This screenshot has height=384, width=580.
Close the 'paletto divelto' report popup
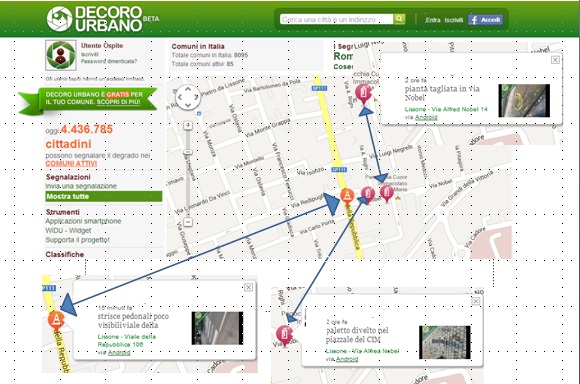point(476,301)
